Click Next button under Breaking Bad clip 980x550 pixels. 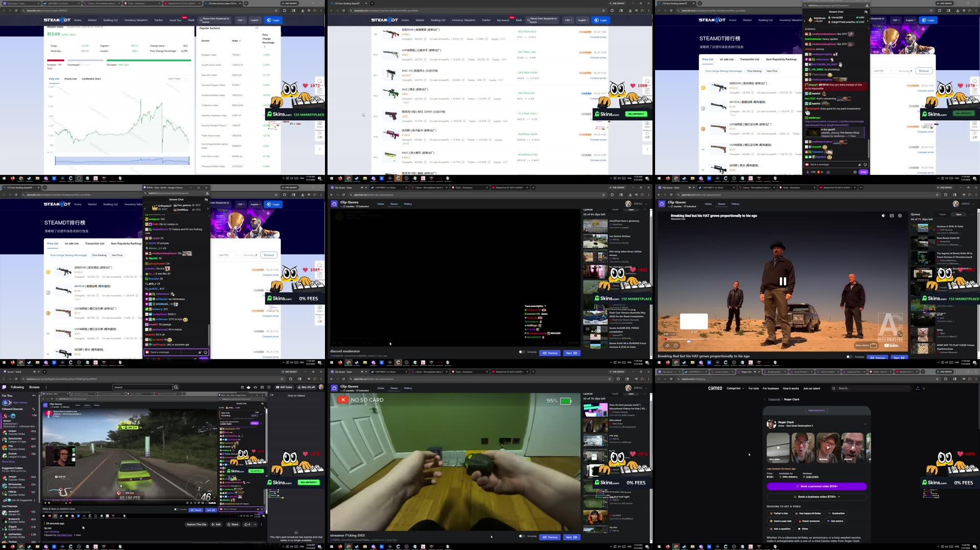coord(899,357)
